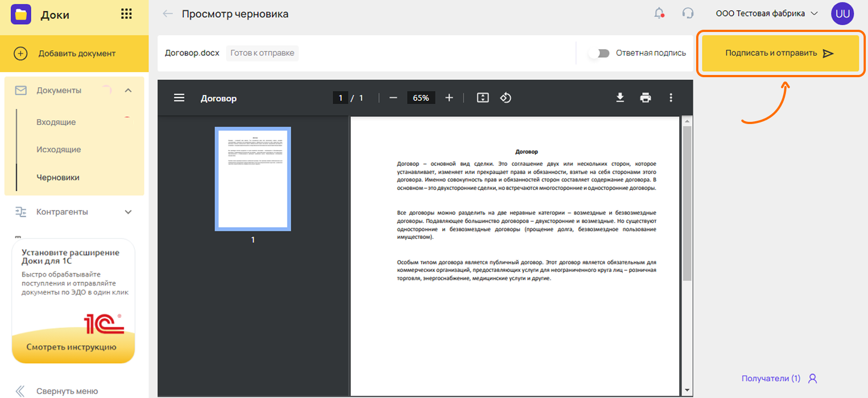Click the scrollbar down arrow
This screenshot has width=868, height=398.
pos(687,390)
